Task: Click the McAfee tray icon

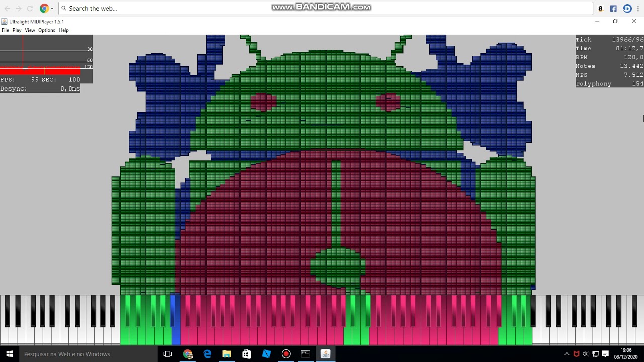Action: [577, 354]
